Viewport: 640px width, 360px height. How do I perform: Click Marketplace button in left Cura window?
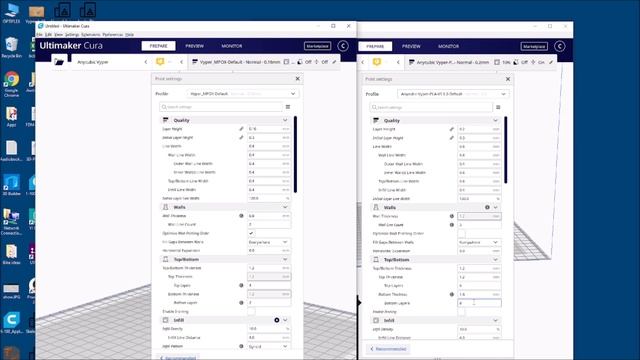(x=318, y=46)
